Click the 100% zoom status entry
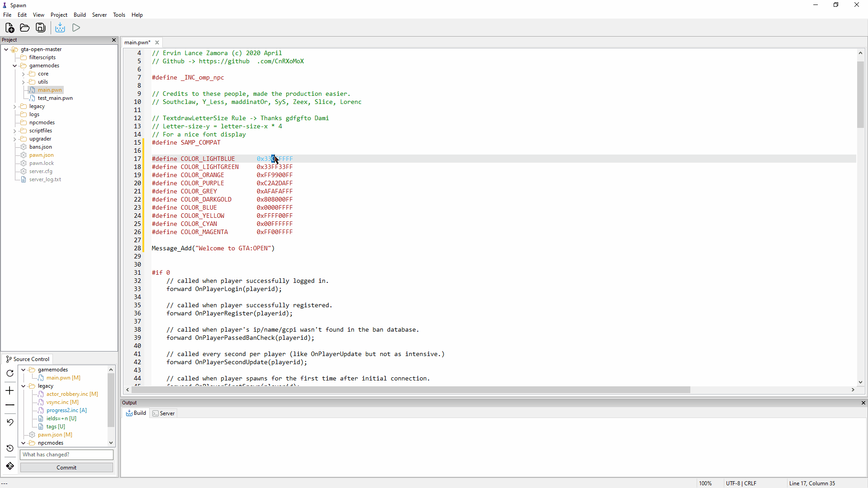868x488 pixels. pyautogui.click(x=705, y=483)
